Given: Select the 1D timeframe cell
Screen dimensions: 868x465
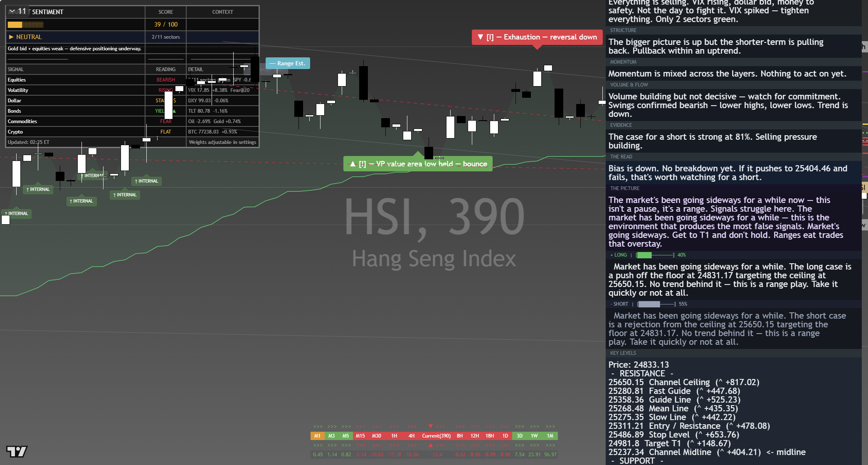Looking at the screenshot, I should pos(505,436).
